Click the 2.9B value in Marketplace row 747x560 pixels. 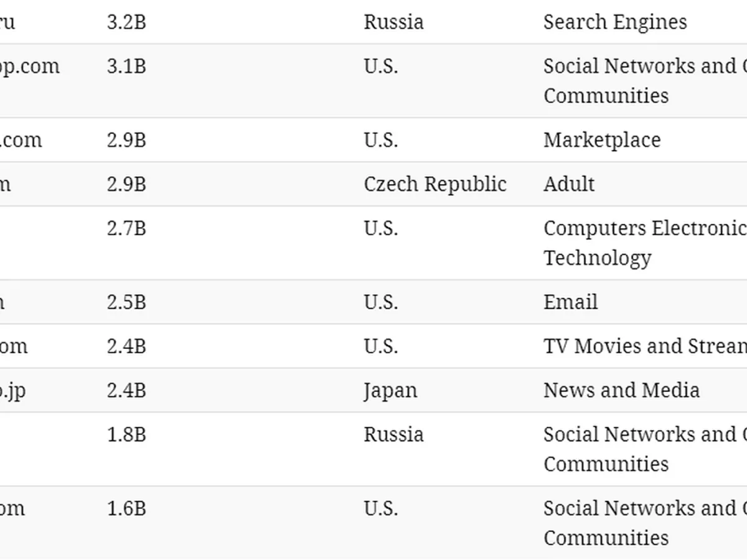[126, 140]
